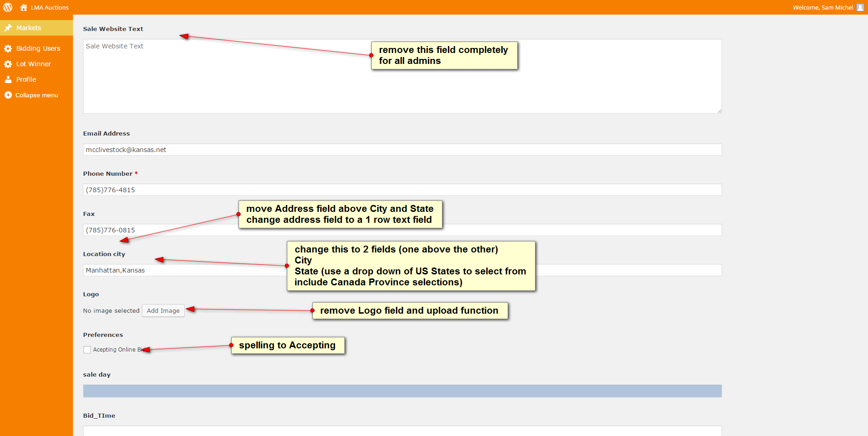Click the Add Image button
Viewport: 868px width, 436px height.
pos(163,310)
